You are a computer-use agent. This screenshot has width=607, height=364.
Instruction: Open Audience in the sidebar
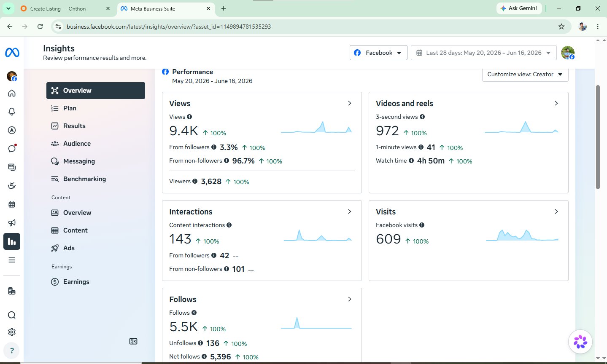tap(96, 144)
